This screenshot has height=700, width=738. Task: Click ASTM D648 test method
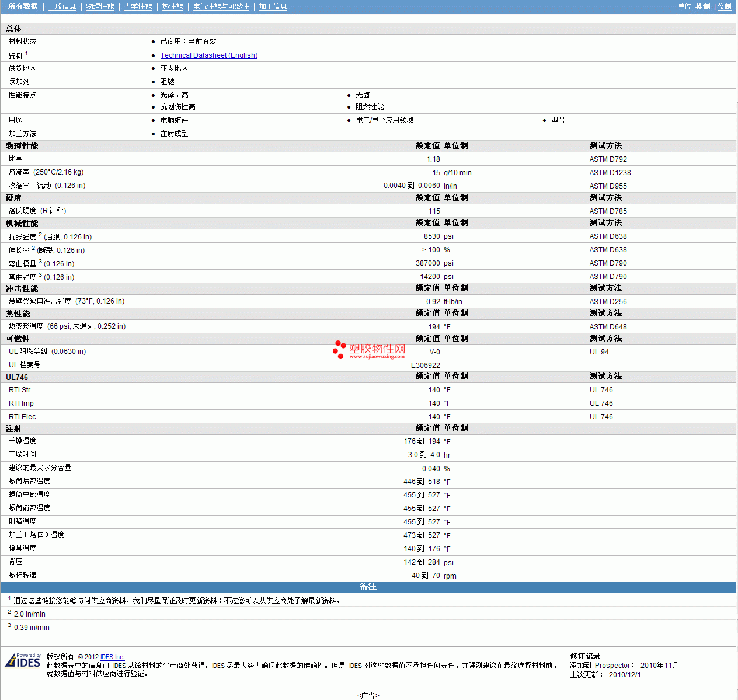click(608, 327)
